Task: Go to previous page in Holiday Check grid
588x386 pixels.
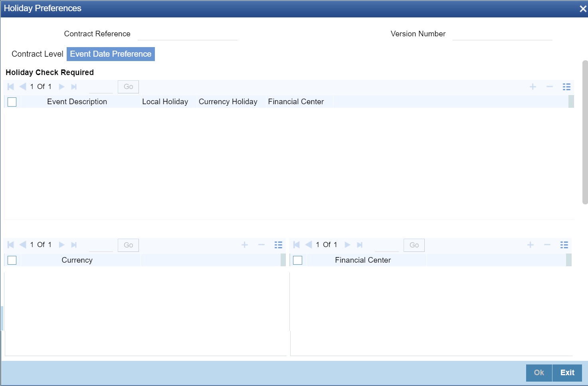Action: click(23, 87)
